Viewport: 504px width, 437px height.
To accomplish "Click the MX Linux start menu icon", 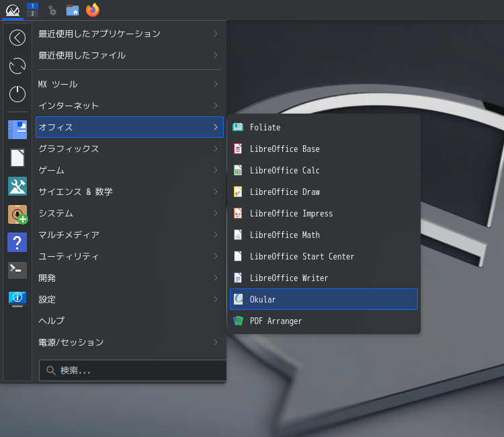I will point(13,10).
